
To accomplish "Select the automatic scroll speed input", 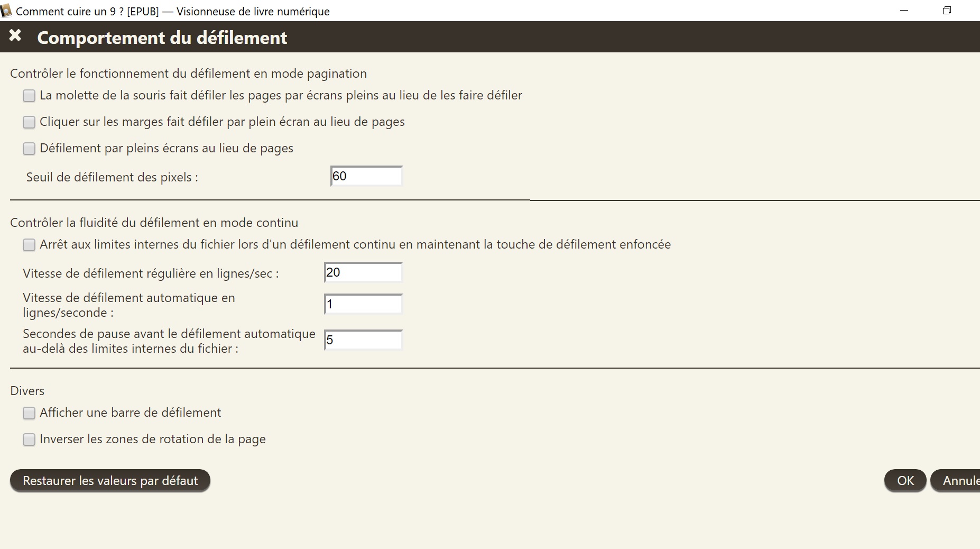I will [x=363, y=304].
